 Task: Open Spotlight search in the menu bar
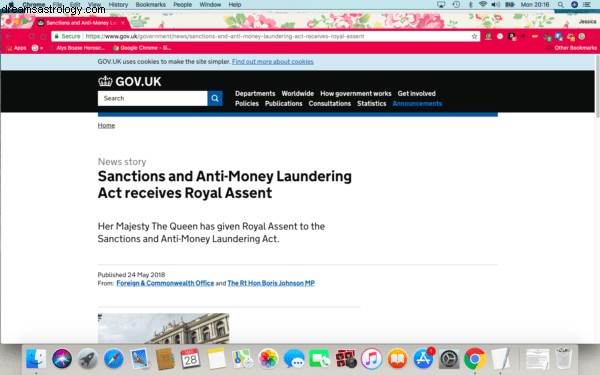click(x=561, y=5)
